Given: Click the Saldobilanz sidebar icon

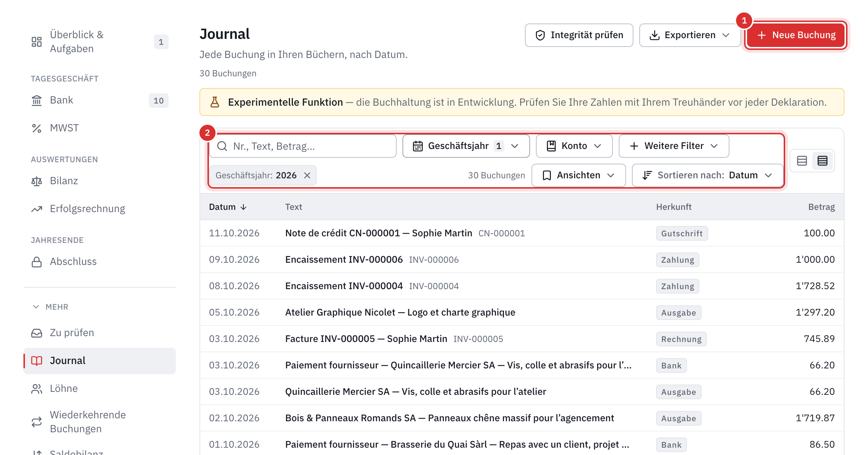Looking at the screenshot, I should click(x=37, y=452).
